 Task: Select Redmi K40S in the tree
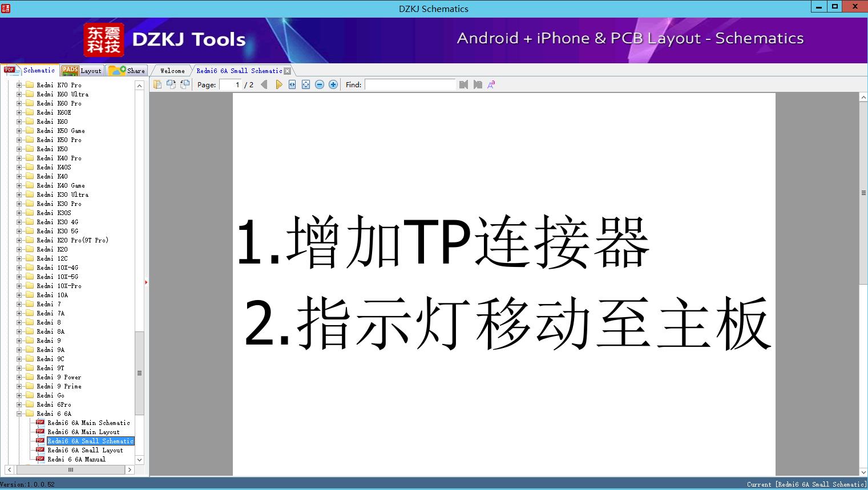click(x=54, y=167)
